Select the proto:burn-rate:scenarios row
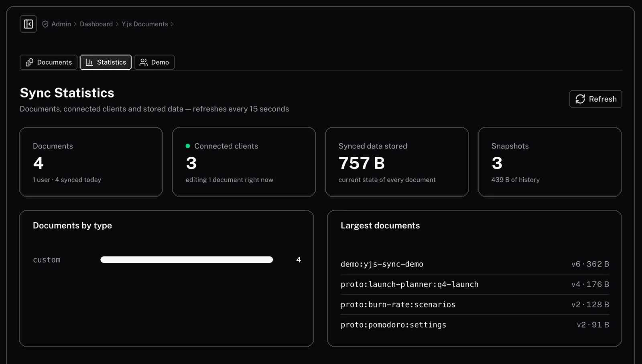 pos(475,305)
